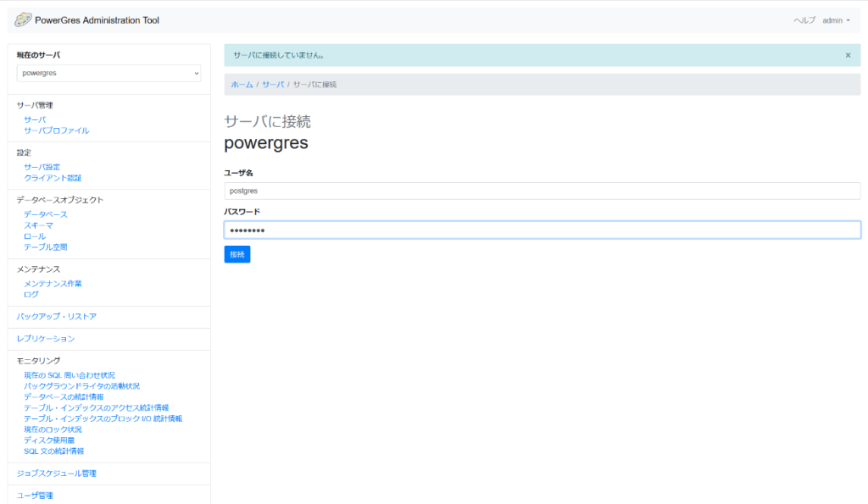Click the データベースオブジェクト section label
The width and height of the screenshot is (868, 504).
click(x=60, y=200)
